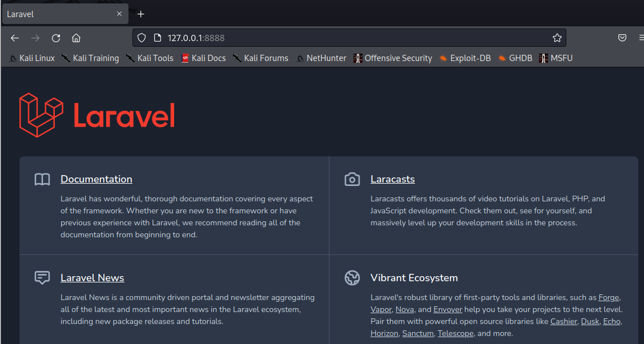Close the Laravel tab
Viewport: 644px width, 344px height.
(119, 14)
